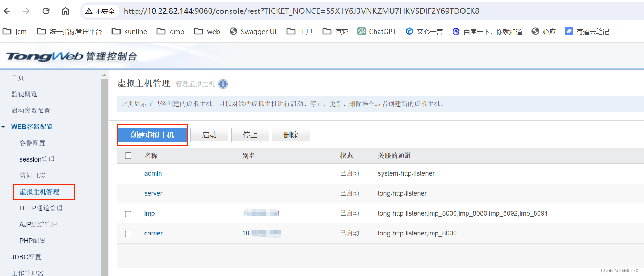
Task: Toggle the select-all checkbox in table header
Action: 128,156
